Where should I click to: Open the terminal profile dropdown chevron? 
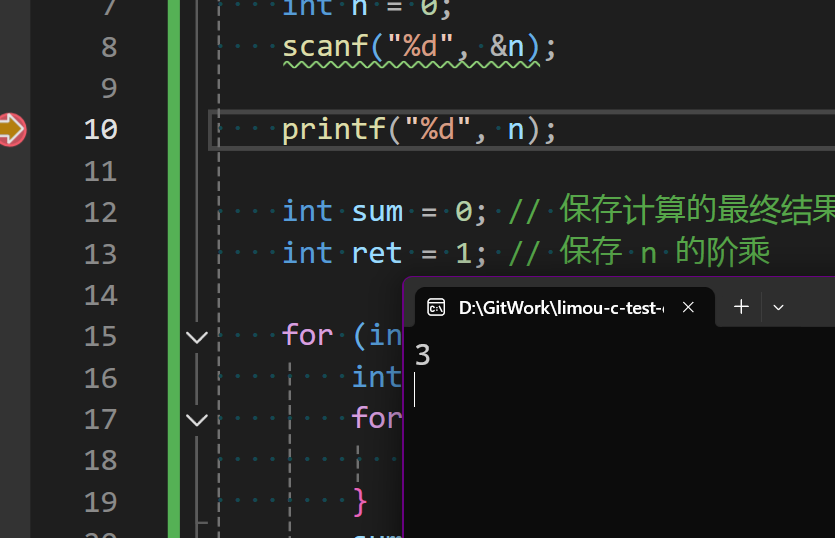779,307
